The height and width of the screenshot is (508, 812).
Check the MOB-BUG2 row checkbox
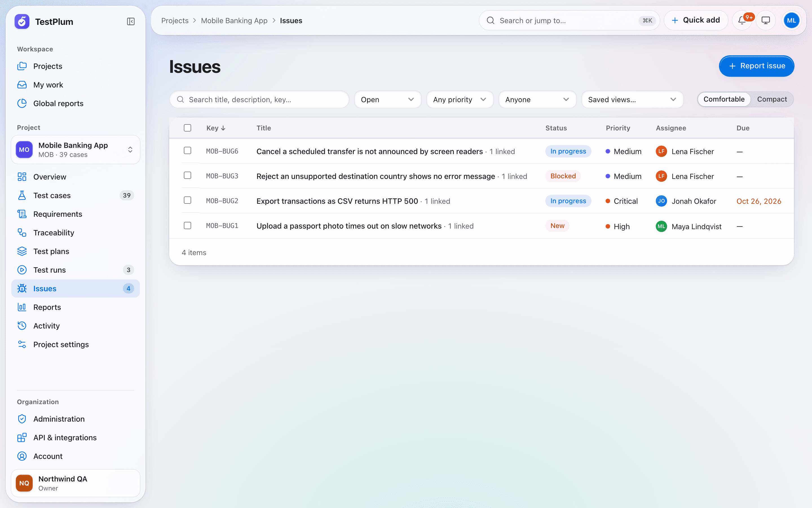187,200
